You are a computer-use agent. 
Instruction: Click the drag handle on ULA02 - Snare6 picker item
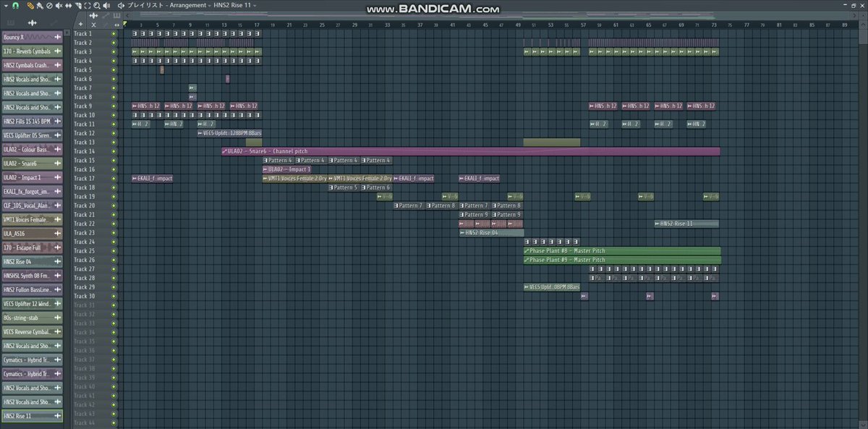coord(57,163)
